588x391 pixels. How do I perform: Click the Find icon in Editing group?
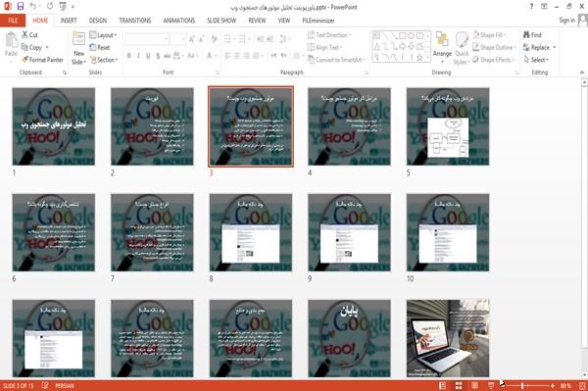[526, 35]
